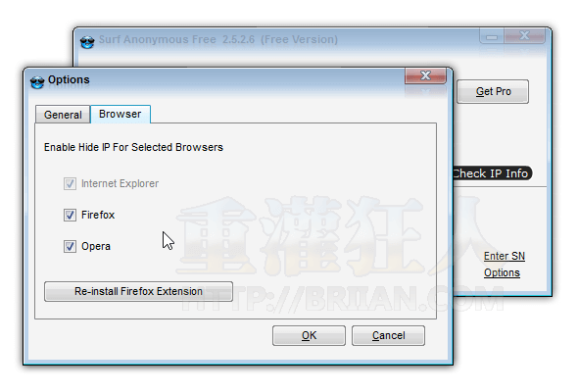Open the Enter SN link
Screen dimensions: 578x392
pos(505,256)
